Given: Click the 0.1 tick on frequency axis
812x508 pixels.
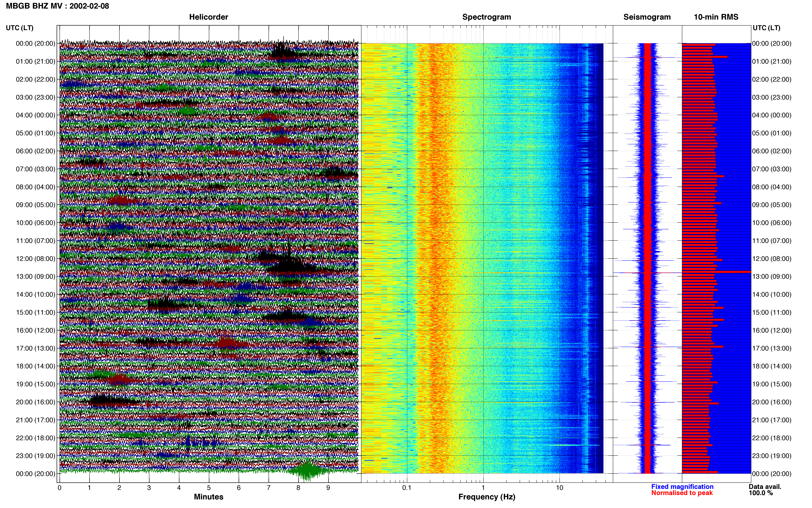Looking at the screenshot, I should tap(407, 487).
